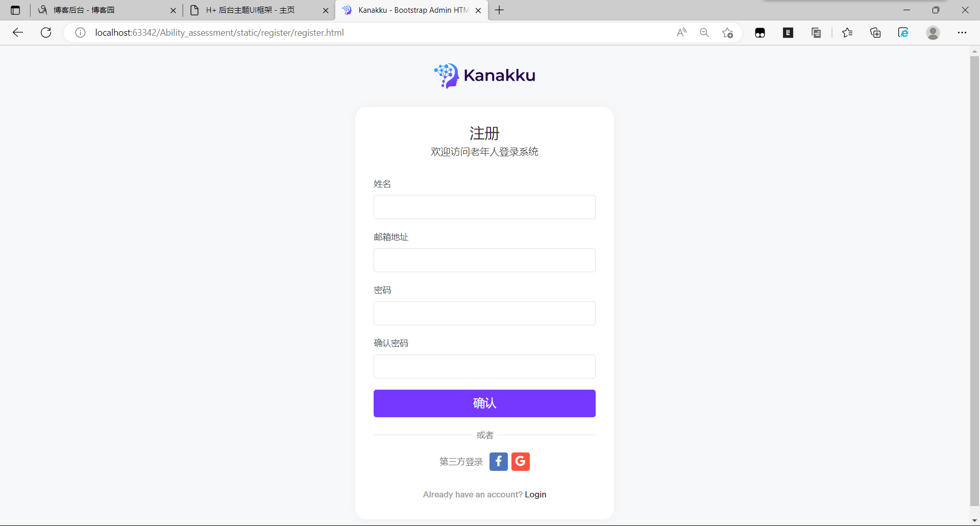Image resolution: width=980 pixels, height=526 pixels.
Task: Click the zoom magnifier icon in address bar
Action: click(704, 33)
